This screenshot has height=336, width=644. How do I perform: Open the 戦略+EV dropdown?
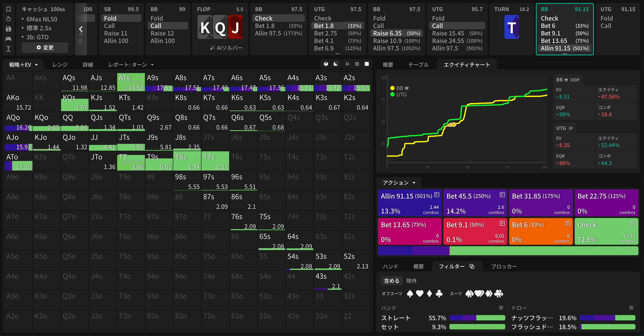[23, 65]
